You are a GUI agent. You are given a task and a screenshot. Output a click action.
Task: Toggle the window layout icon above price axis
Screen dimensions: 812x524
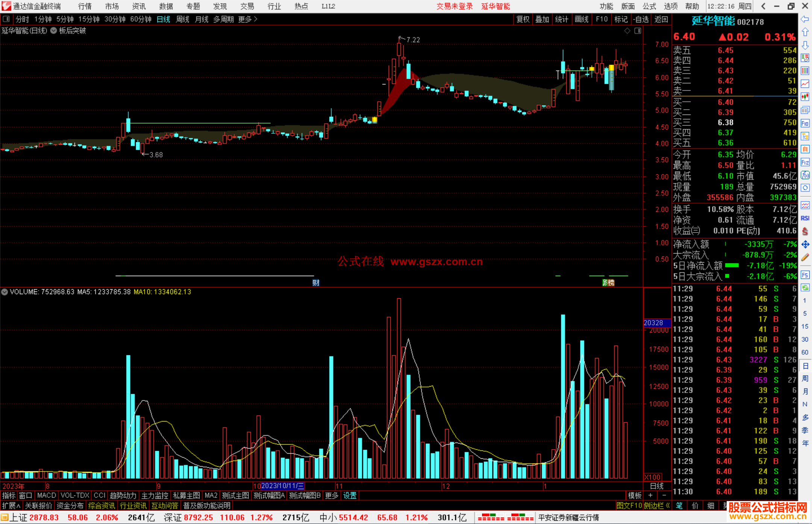638,31
